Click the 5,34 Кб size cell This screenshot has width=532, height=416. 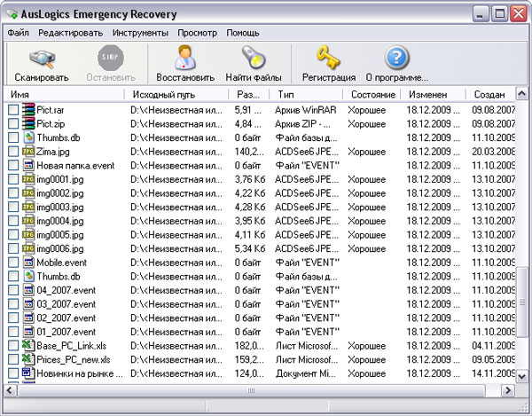click(250, 248)
